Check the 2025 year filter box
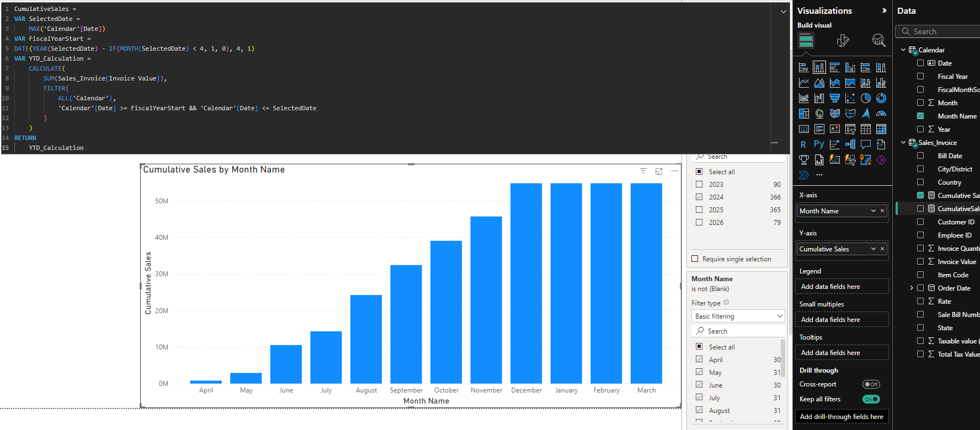Image resolution: width=980 pixels, height=430 pixels. 699,209
